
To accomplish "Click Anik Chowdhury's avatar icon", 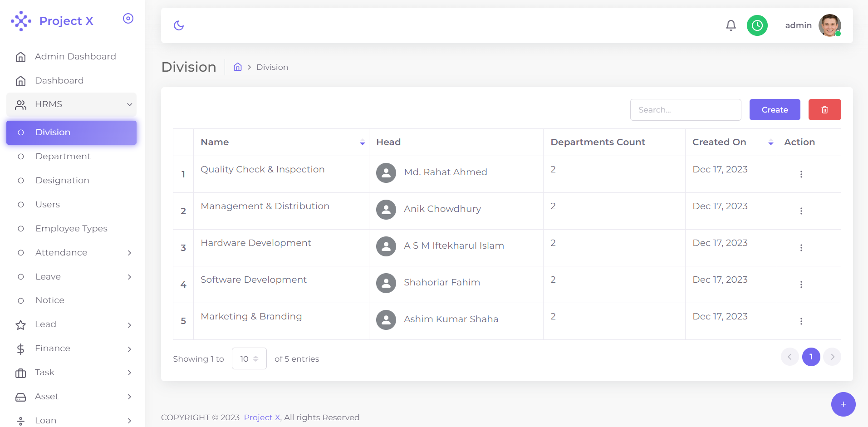I will coord(386,210).
